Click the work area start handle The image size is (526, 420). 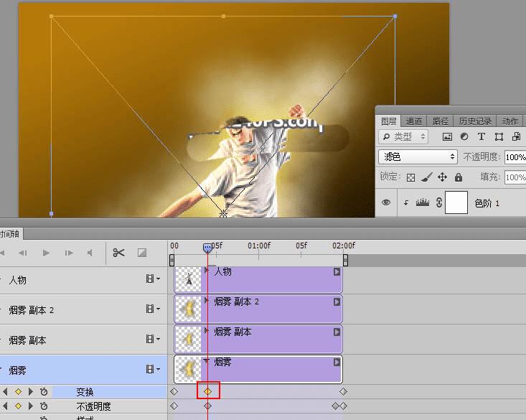point(172,260)
